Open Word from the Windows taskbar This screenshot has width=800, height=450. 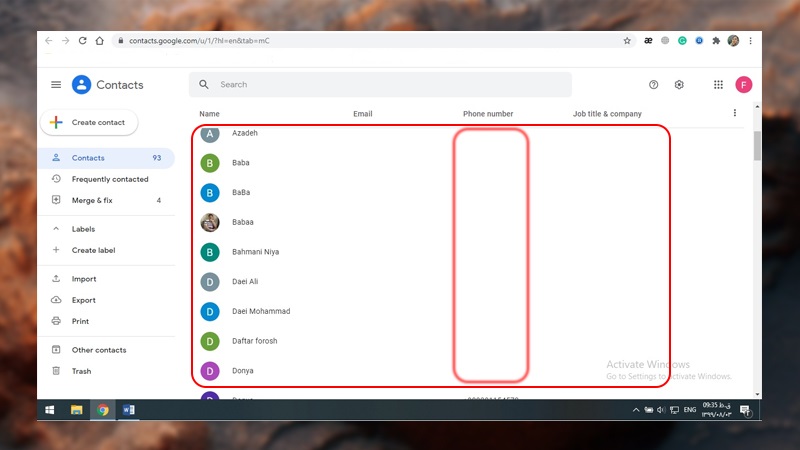(x=128, y=410)
